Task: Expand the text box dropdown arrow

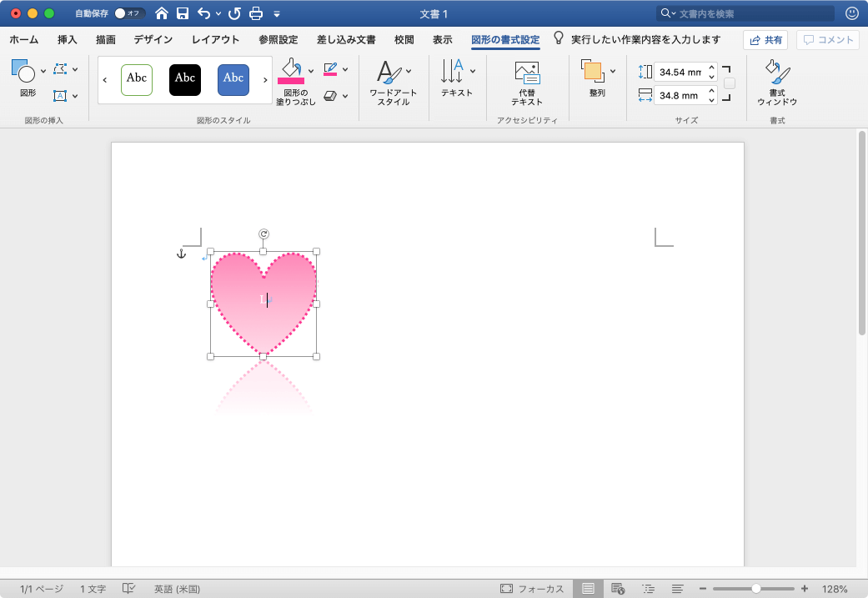Action: click(x=75, y=96)
